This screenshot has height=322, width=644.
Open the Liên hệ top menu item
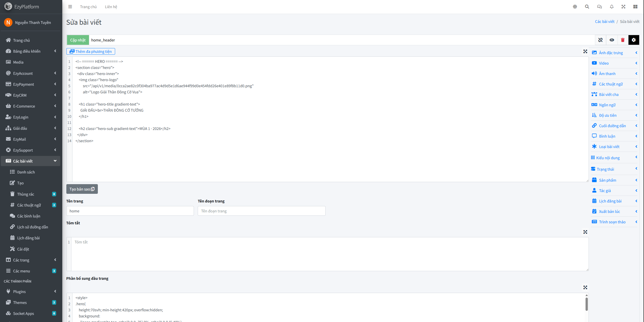click(111, 7)
